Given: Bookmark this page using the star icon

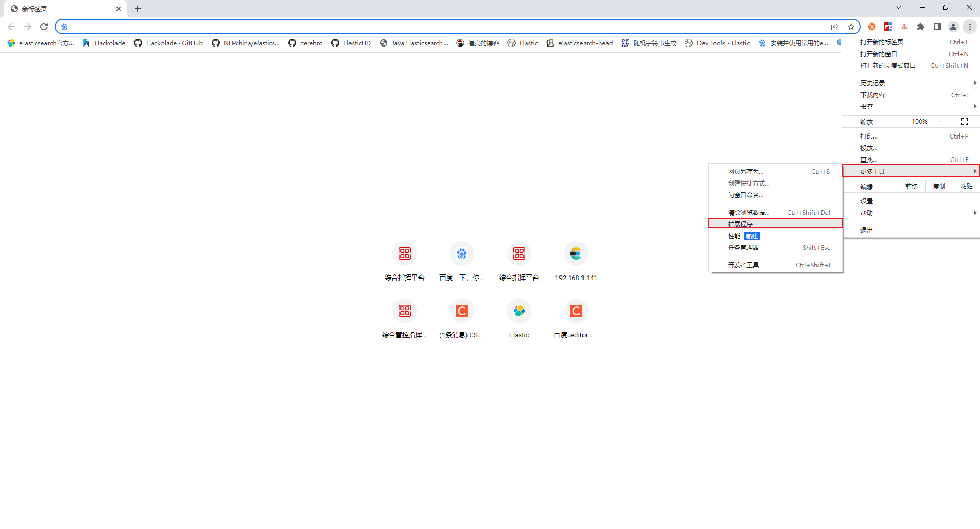Looking at the screenshot, I should click(851, 27).
